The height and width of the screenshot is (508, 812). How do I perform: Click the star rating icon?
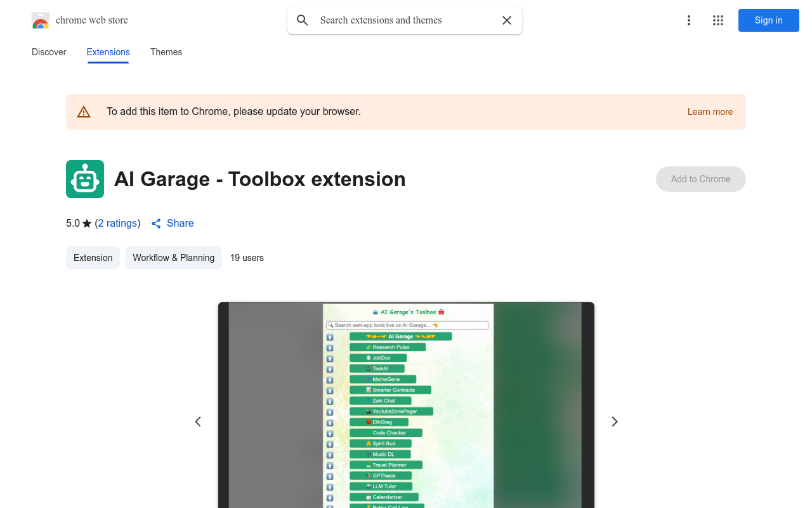(87, 224)
